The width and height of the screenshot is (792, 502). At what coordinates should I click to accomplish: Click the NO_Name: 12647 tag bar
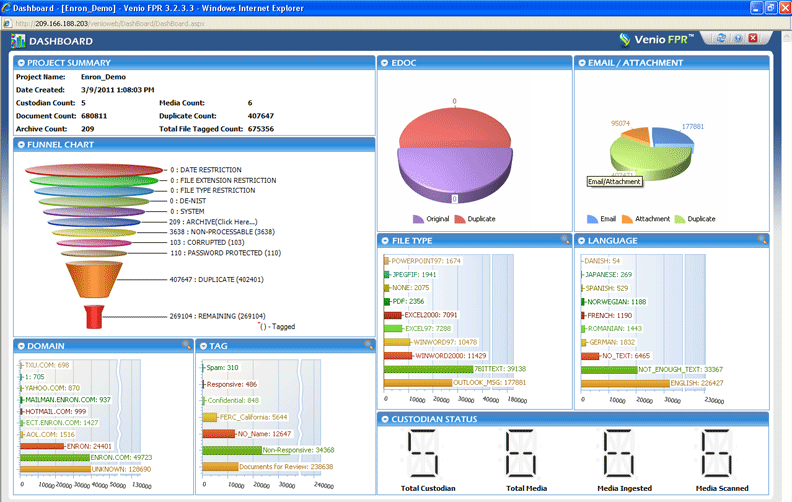coord(219,434)
